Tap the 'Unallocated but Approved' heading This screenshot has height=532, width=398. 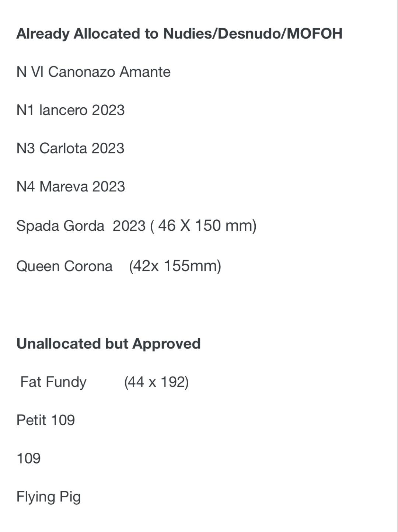click(x=109, y=344)
